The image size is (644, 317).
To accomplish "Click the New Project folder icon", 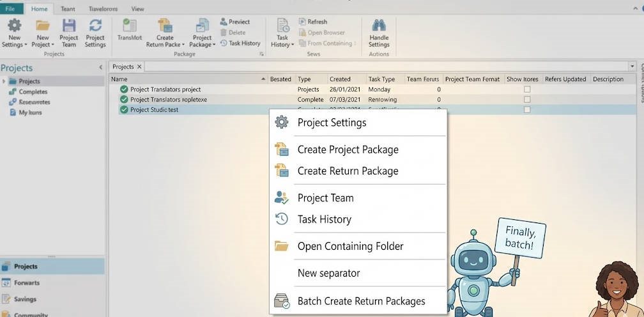I will click(43, 26).
